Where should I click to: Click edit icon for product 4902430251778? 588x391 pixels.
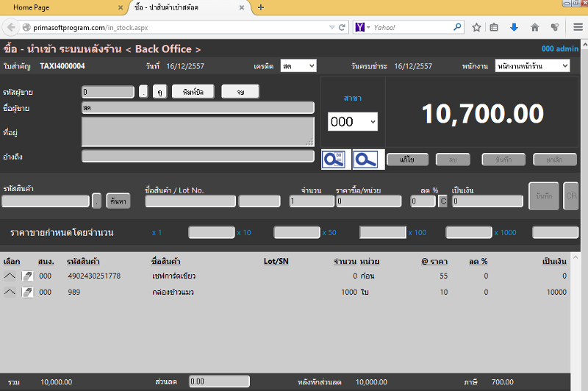[x=27, y=276]
